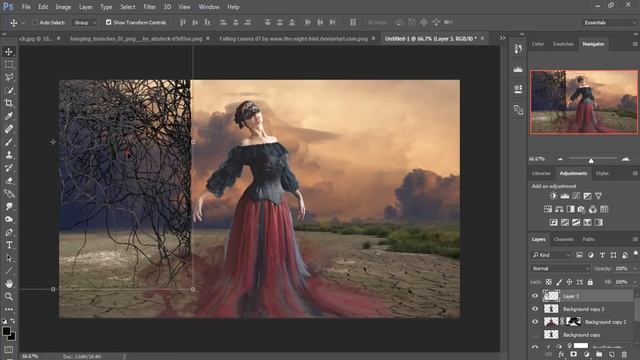
Task: Open the Navigator panel menu
Action: click(635, 44)
